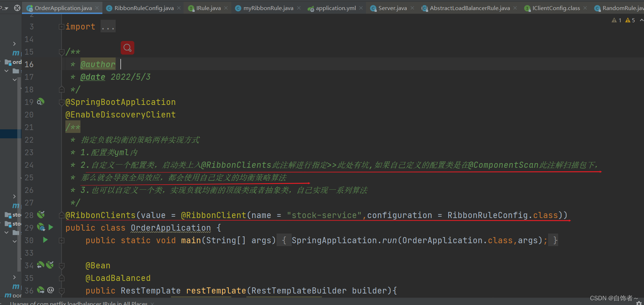Collapse the comment end marker at line 18

pos(61,89)
